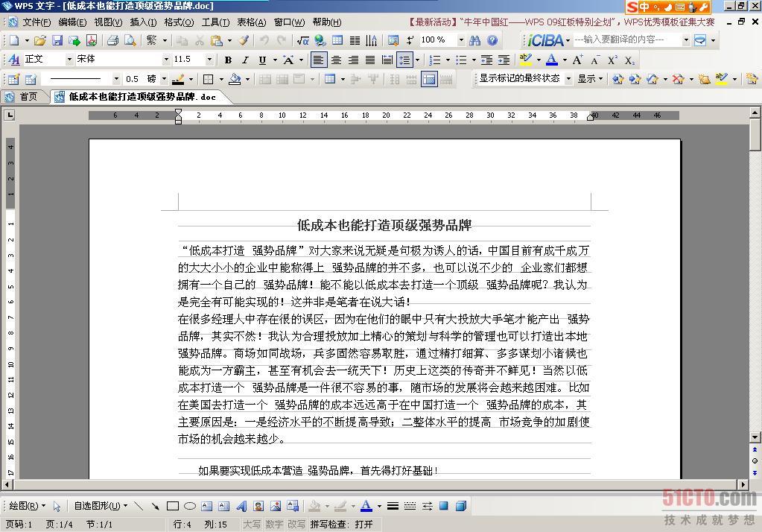Viewport: 762px width, 532px height.
Task: Select the Line drawing tool
Action: [139, 506]
